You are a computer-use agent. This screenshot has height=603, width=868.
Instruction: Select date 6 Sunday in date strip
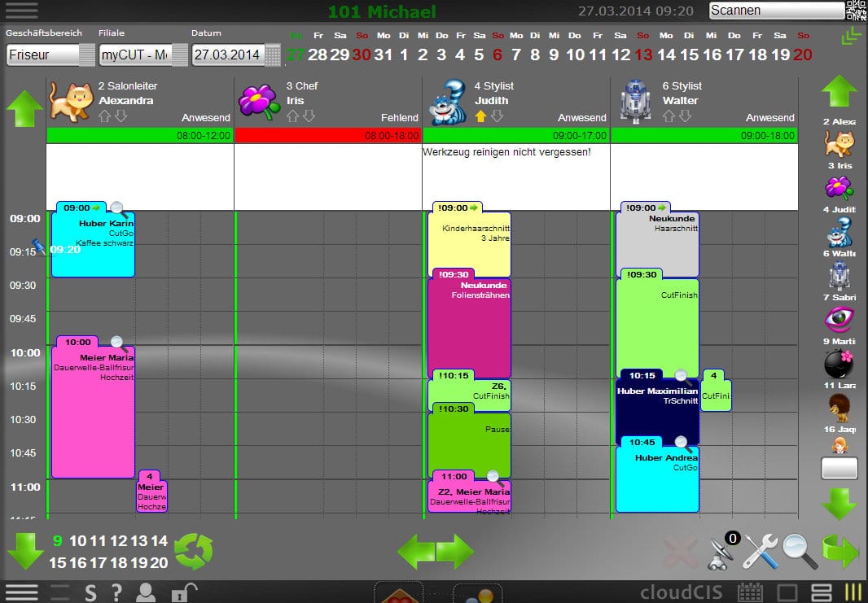click(x=498, y=55)
